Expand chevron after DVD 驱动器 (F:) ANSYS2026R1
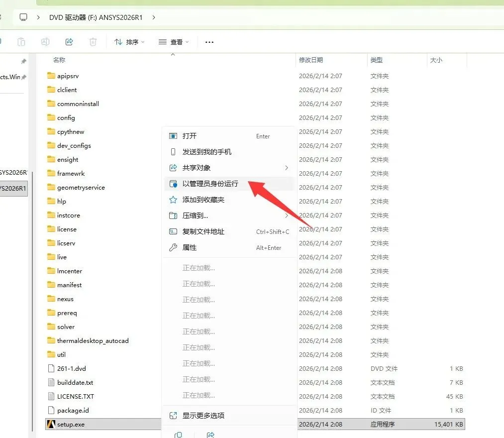This screenshot has height=438, width=504. pyautogui.click(x=154, y=17)
